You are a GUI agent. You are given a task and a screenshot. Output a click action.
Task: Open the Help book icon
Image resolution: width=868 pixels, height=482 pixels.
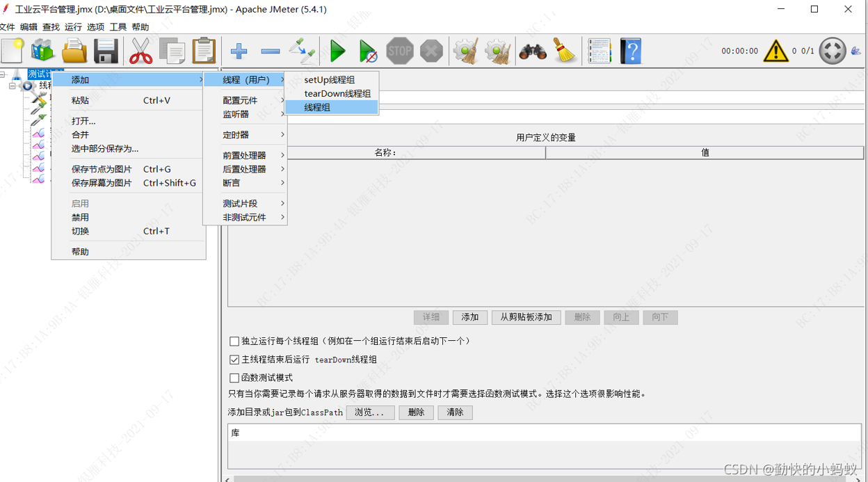pyautogui.click(x=630, y=51)
